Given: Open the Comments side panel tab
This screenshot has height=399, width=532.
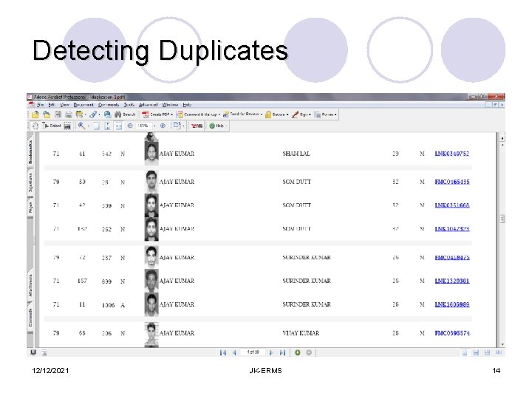Looking at the screenshot, I should click(x=30, y=317).
